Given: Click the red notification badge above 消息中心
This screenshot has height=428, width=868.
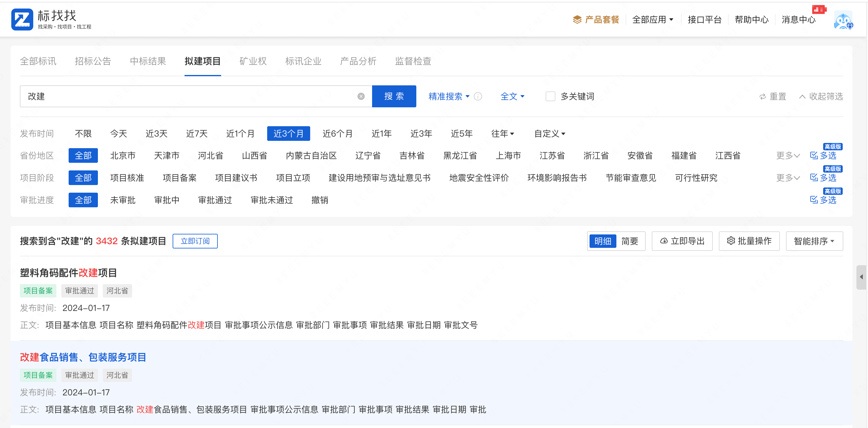Looking at the screenshot, I should point(819,9).
